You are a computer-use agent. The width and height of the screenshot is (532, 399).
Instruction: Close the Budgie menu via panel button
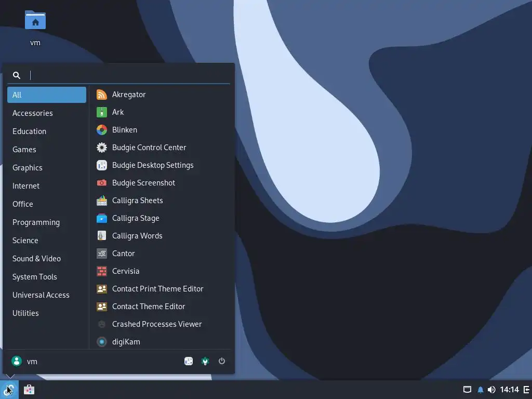click(9, 390)
